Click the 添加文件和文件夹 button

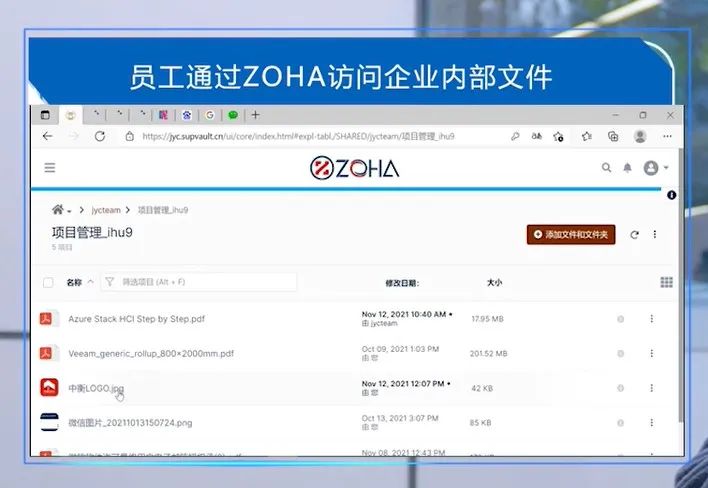[571, 234]
